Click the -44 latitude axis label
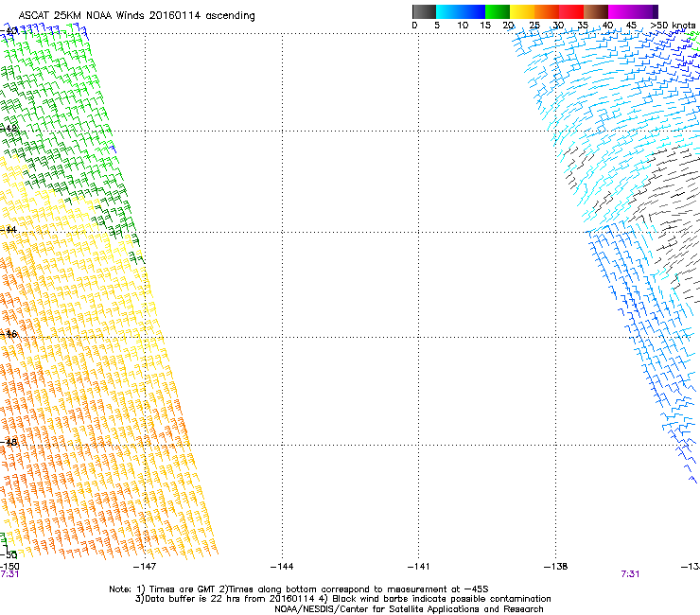This screenshot has width=700, height=615. [x=9, y=230]
